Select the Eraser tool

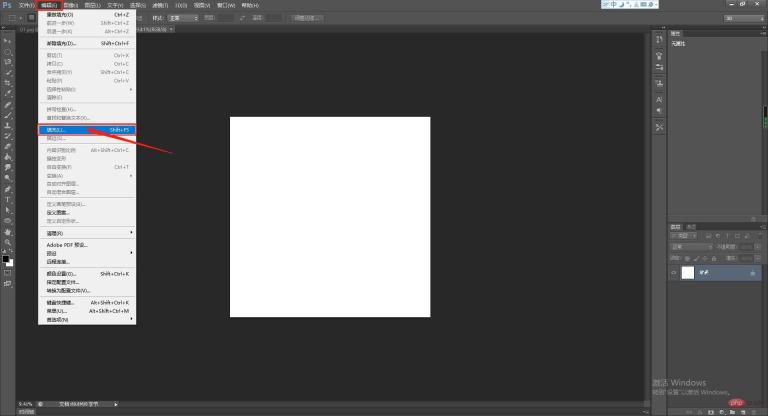[x=7, y=147]
